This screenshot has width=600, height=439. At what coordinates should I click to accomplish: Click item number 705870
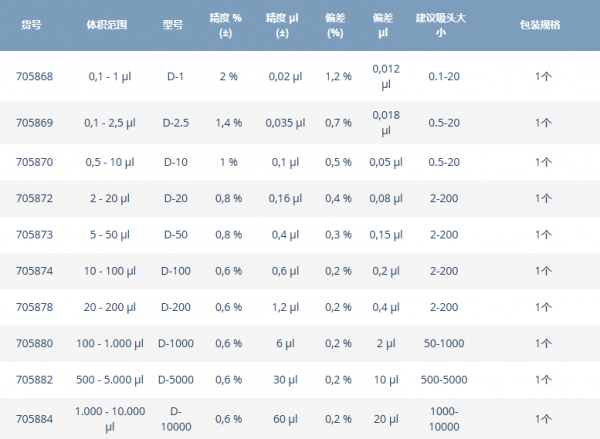[x=34, y=162]
